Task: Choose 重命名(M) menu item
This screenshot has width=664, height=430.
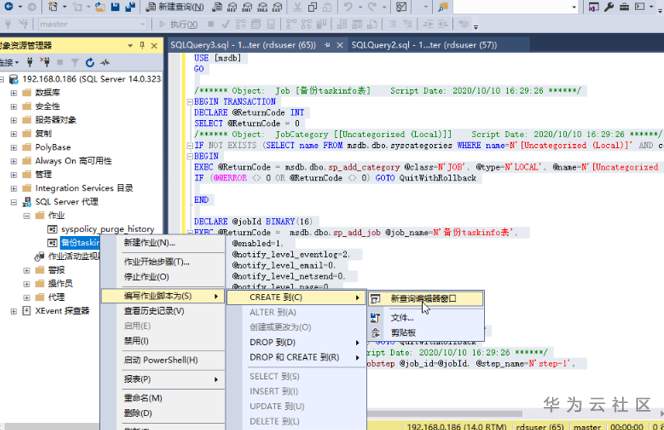Action: 163,398
